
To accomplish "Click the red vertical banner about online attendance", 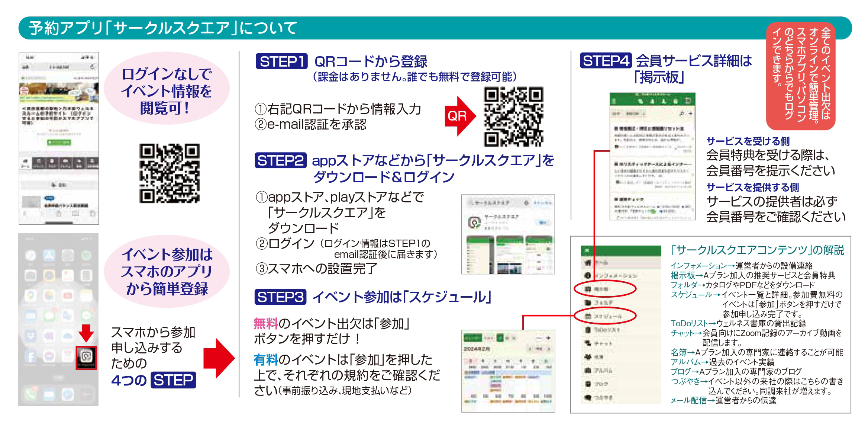I will click(x=801, y=76).
